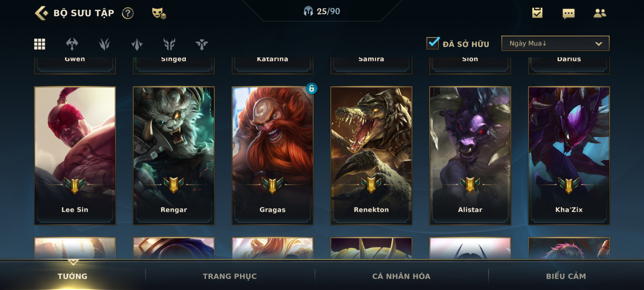Screen dimensions: 644x290
Task: Select the all champions grid filter
Action: pos(39,44)
